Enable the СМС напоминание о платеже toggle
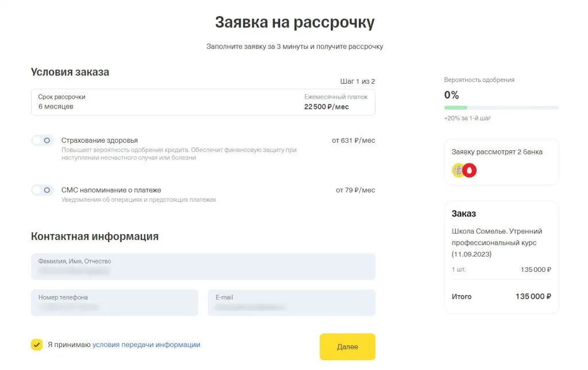The width and height of the screenshot is (588, 370). point(41,190)
